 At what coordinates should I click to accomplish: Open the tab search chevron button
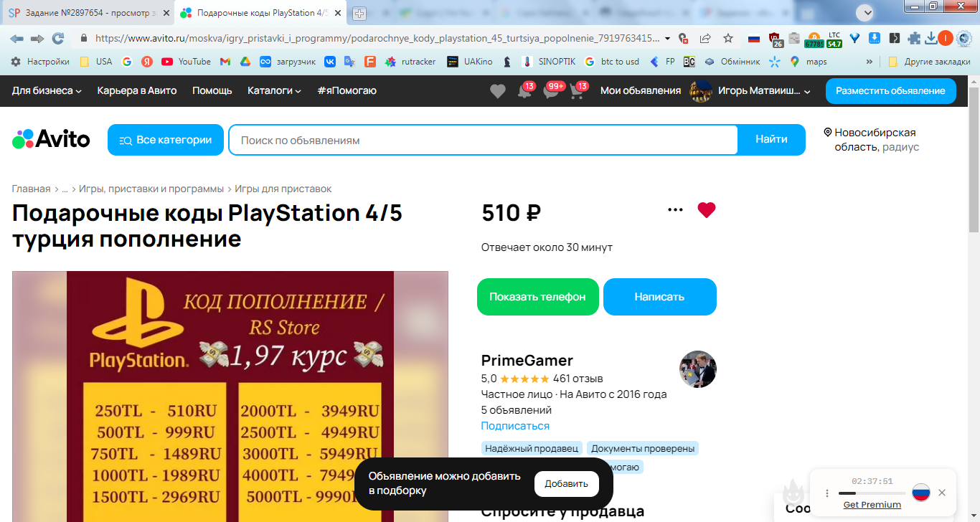(867, 12)
